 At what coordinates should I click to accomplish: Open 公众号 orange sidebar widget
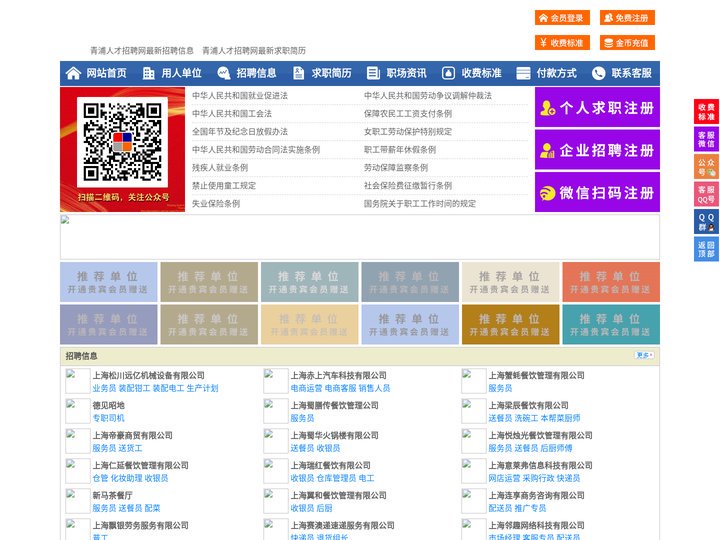click(706, 167)
